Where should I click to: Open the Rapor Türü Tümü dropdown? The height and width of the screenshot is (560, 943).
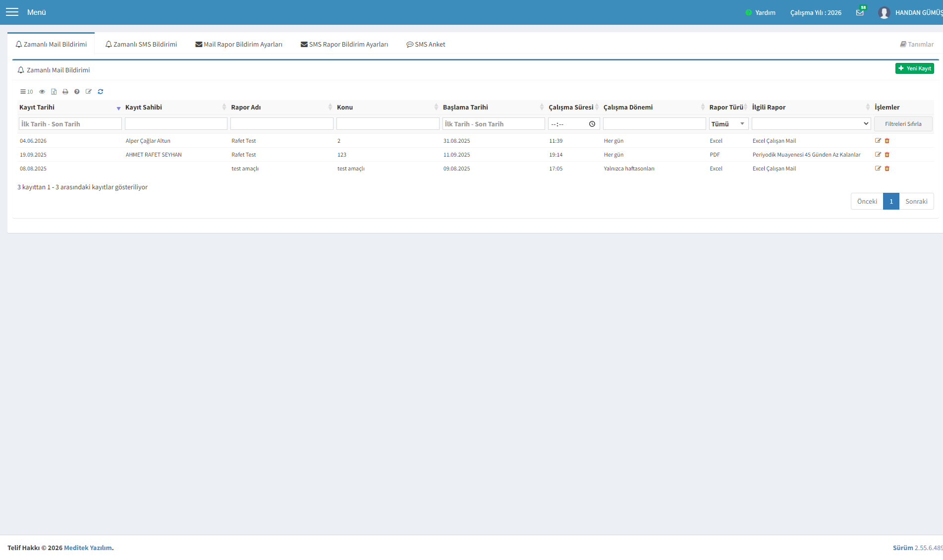(728, 124)
